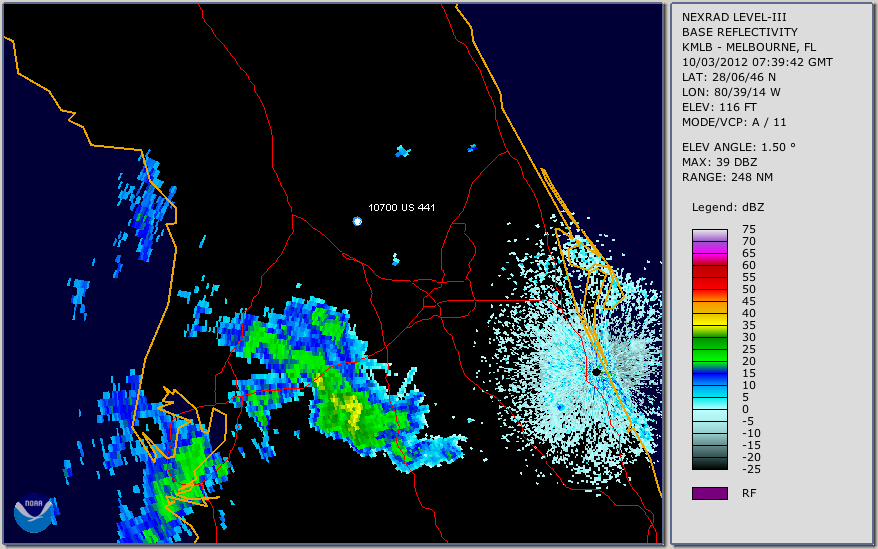Viewport: 878px width, 549px height.
Task: Select the purple RF color swatch
Action: coord(709,493)
